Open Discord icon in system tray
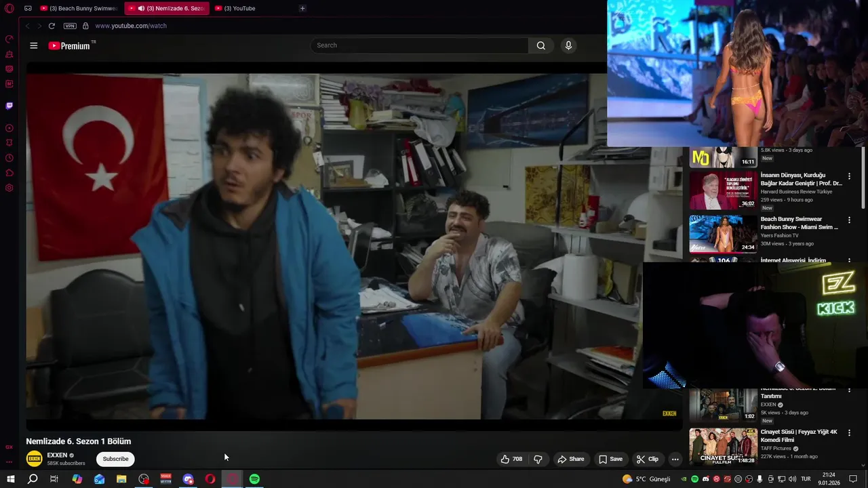868x488 pixels. tap(705, 479)
